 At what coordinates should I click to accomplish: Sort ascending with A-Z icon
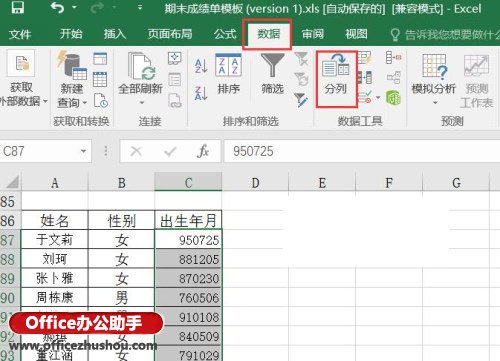pyautogui.click(x=201, y=66)
